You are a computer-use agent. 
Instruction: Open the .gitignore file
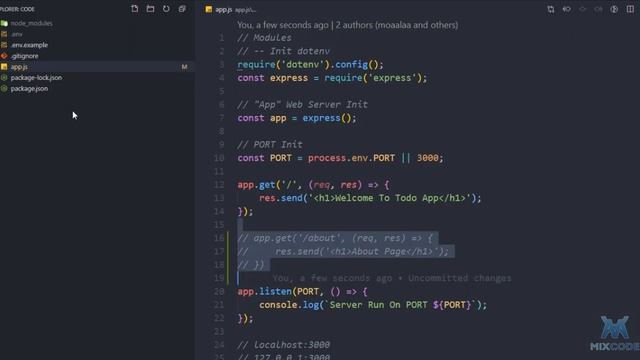pos(24,56)
